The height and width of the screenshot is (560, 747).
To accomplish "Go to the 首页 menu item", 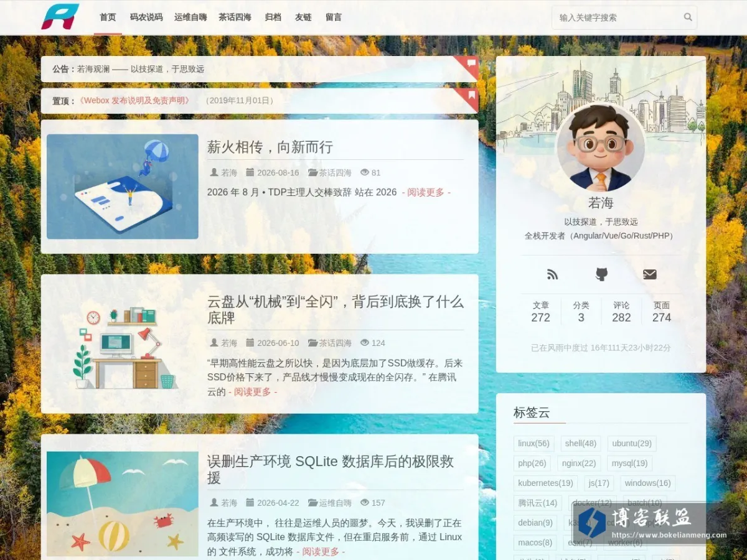I will (x=108, y=17).
